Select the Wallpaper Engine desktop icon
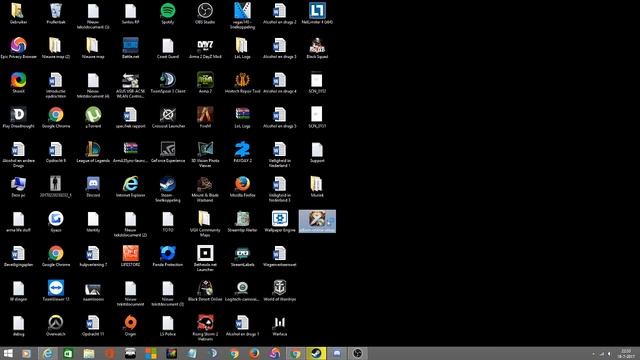Image resolution: width=640 pixels, height=360 pixels. click(280, 218)
